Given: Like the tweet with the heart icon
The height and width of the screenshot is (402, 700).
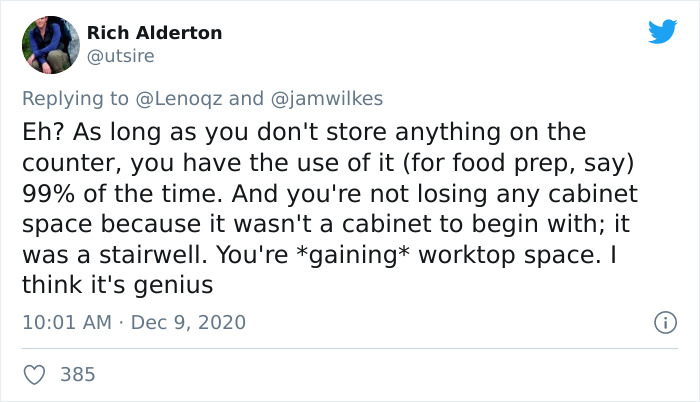Looking at the screenshot, I should (34, 375).
